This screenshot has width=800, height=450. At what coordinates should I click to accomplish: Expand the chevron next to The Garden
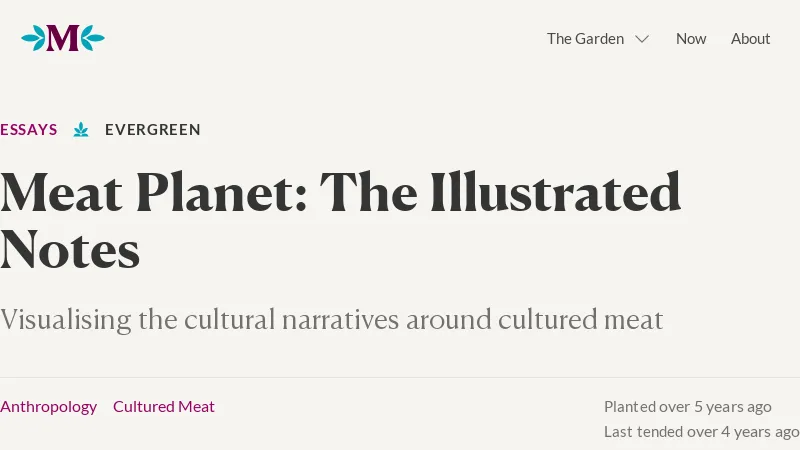[x=642, y=39]
